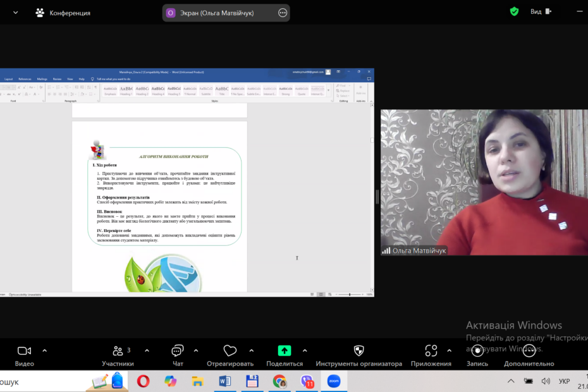Viewport: 588px width, 392px height.
Task: Click the Word account profile picture
Action: [x=328, y=72]
